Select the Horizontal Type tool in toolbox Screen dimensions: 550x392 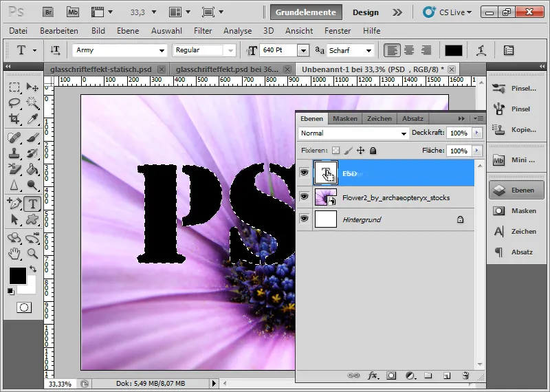[32, 204]
